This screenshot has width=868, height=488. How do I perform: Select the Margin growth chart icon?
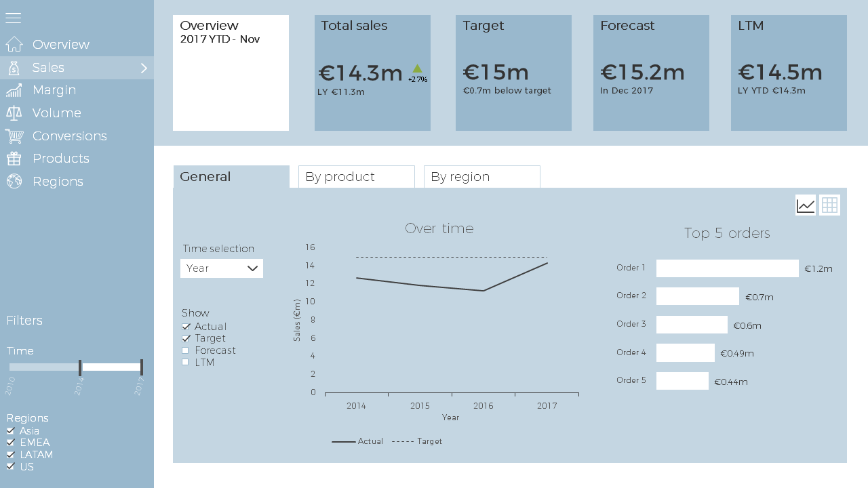click(14, 90)
